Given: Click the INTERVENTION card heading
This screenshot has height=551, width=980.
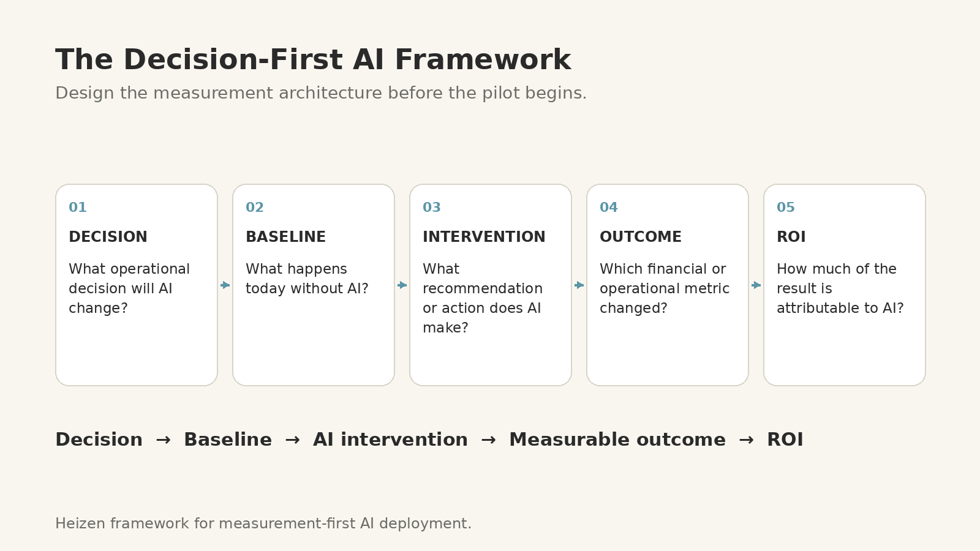Looking at the screenshot, I should coord(484,237).
